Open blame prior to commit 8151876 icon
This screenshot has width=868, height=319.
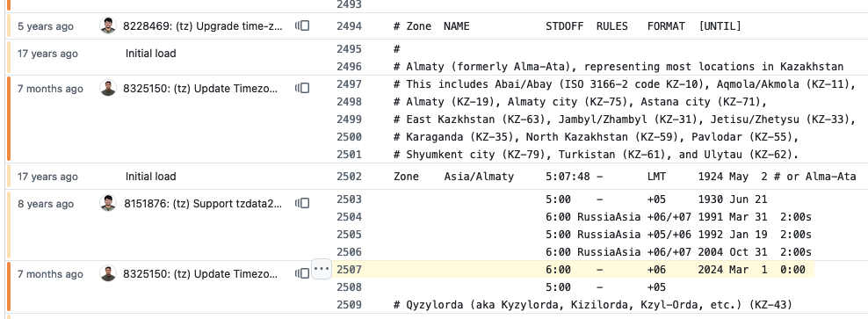[x=301, y=203]
